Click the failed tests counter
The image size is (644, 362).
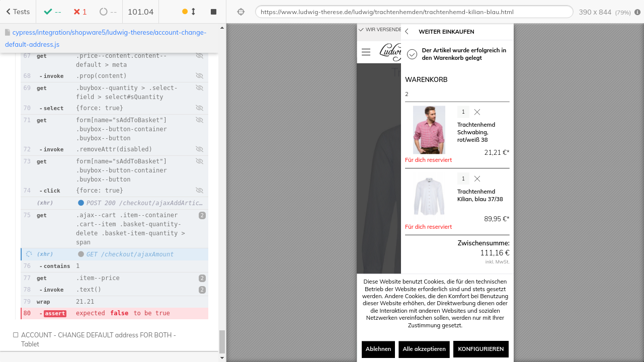79,12
